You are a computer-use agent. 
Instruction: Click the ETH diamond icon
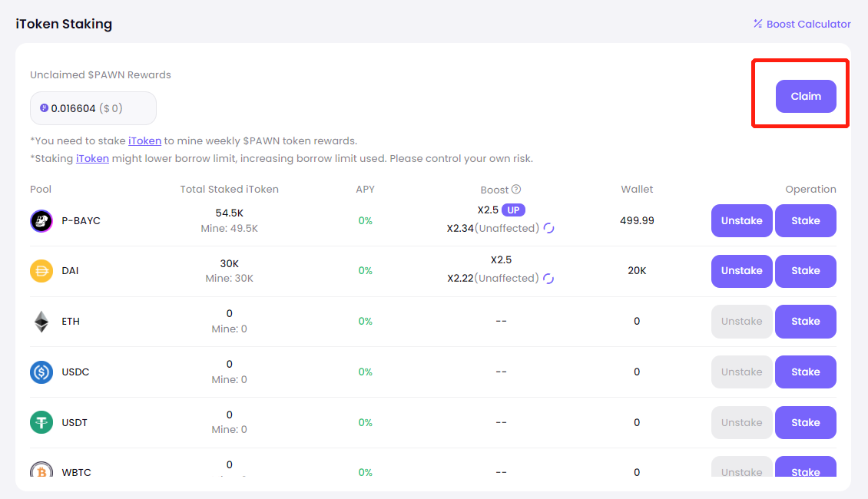point(41,322)
